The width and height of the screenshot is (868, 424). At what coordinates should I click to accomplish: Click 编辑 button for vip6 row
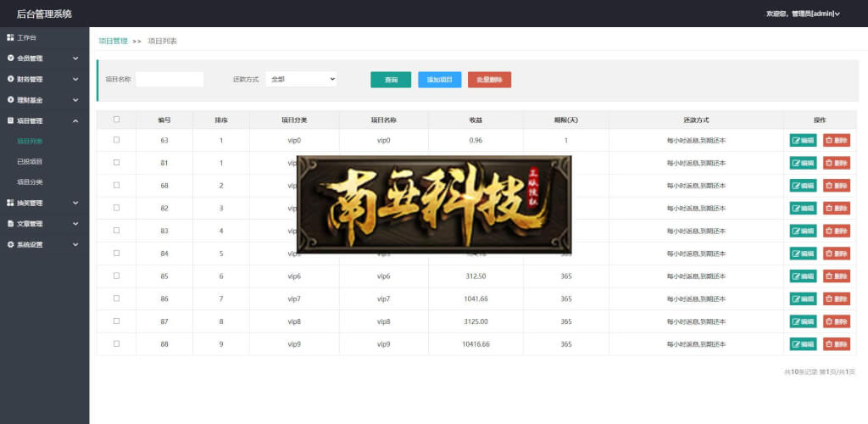tap(803, 276)
